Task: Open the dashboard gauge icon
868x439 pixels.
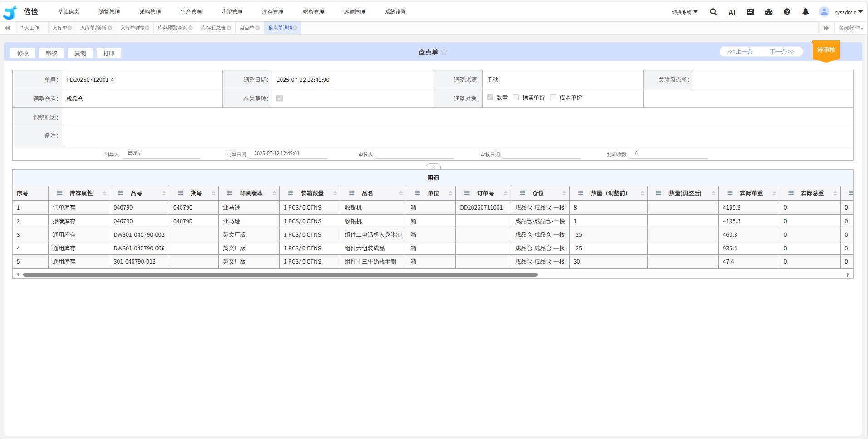Action: point(769,12)
